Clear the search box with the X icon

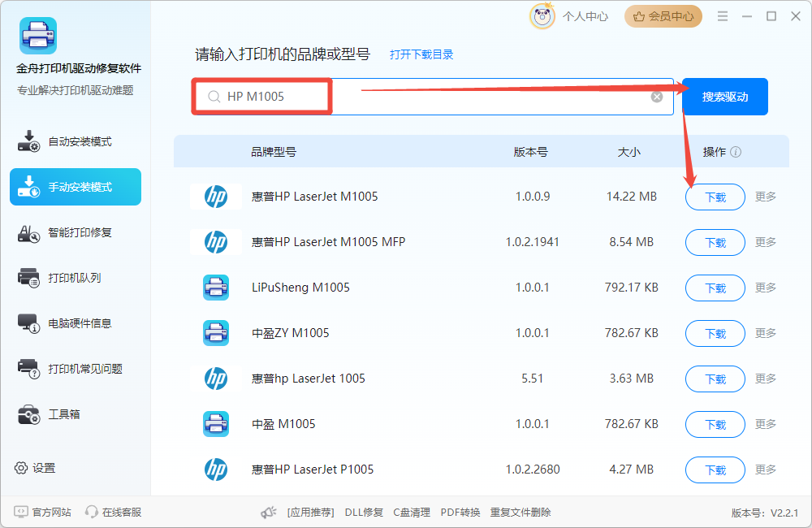coord(657,97)
